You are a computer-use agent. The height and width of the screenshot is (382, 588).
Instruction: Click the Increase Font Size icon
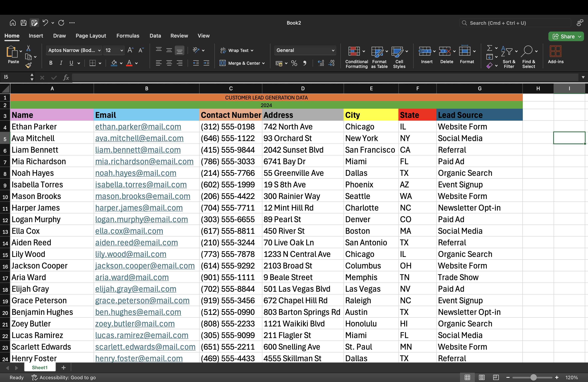coord(130,50)
